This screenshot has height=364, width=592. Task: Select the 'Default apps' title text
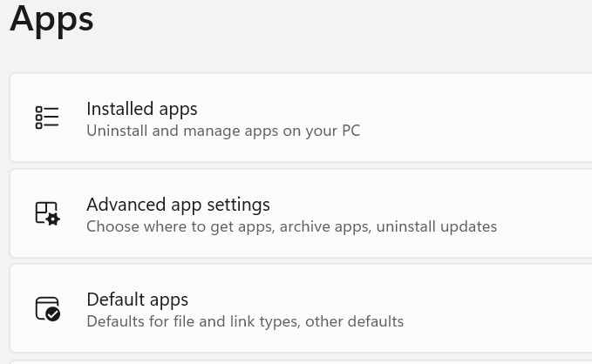point(138,300)
